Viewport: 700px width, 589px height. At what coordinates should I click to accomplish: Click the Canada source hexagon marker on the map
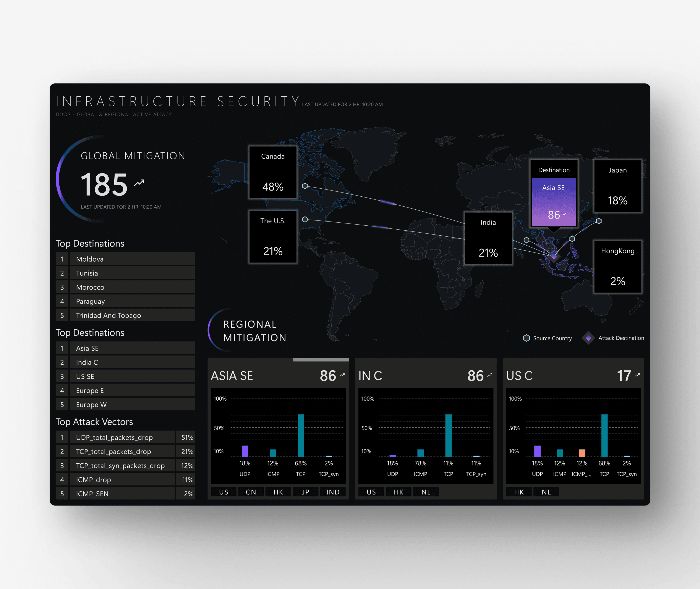coord(305,186)
